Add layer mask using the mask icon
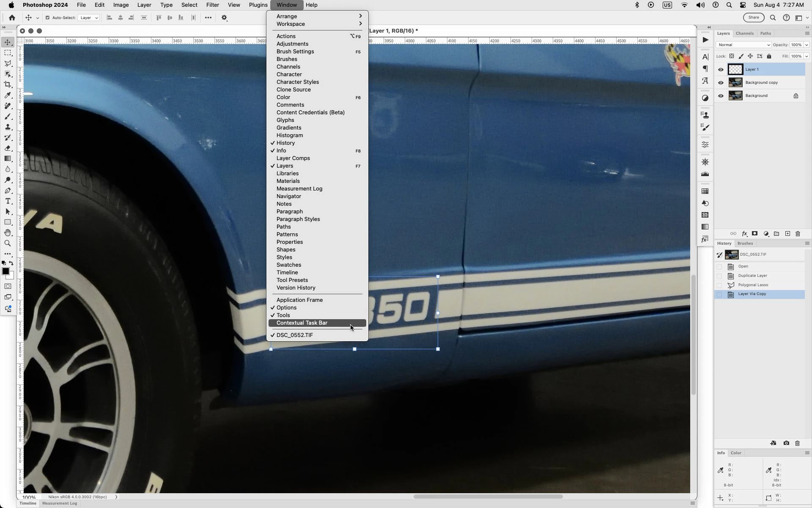Image resolution: width=812 pixels, height=508 pixels. click(754, 234)
